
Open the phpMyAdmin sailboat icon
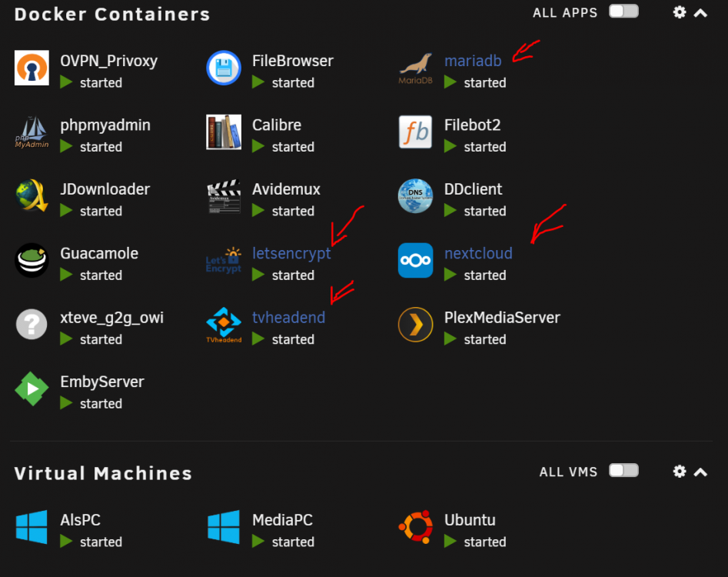point(32,132)
